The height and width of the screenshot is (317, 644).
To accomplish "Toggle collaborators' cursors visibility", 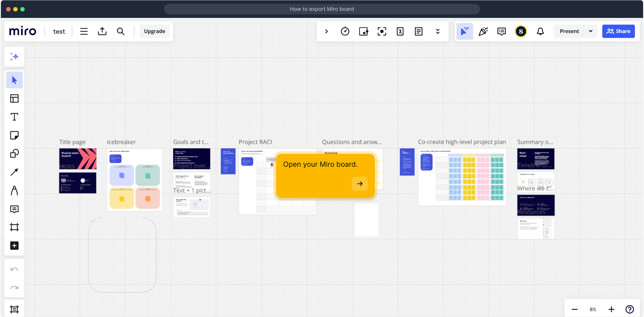I will pos(464,31).
